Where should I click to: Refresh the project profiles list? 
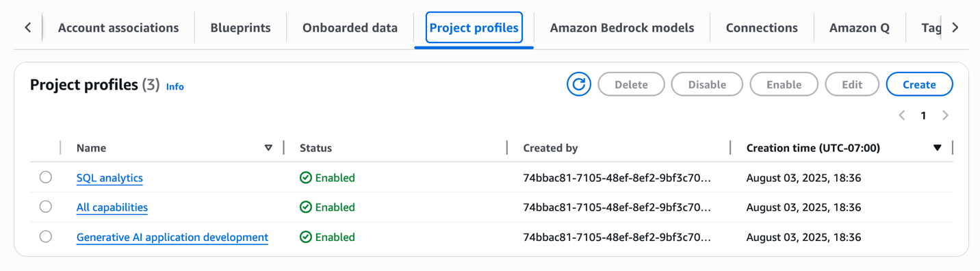(x=579, y=84)
